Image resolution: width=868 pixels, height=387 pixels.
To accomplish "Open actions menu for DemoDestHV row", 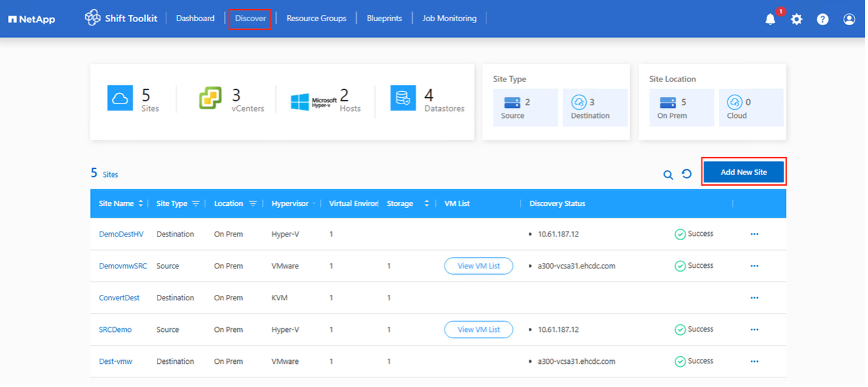I will [x=754, y=234].
